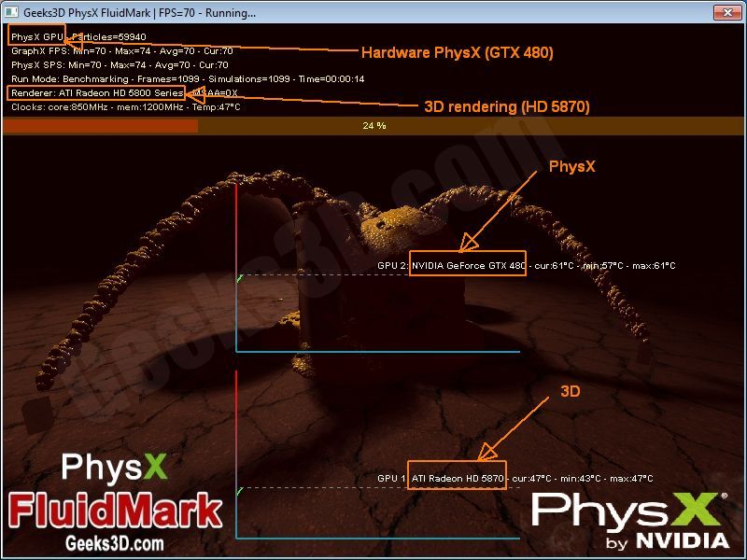The image size is (747, 560).
Task: Click the 'PhysX by NVIDIA' logo
Action: pyautogui.click(x=629, y=521)
